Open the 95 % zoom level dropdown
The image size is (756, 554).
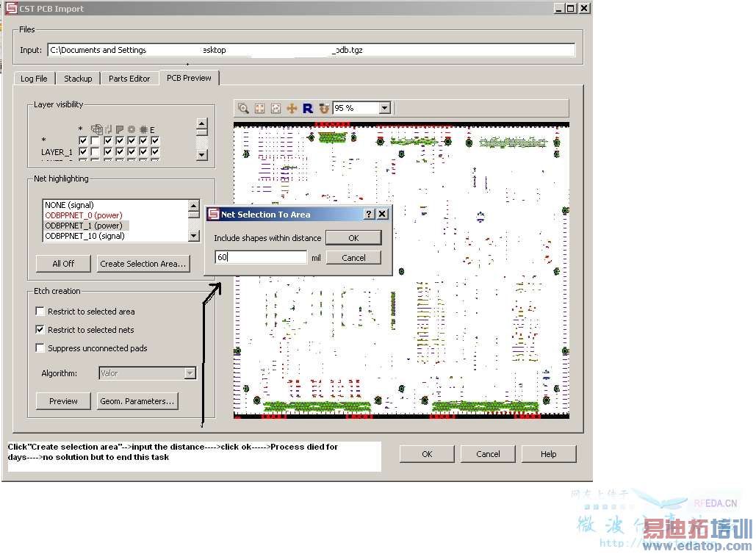[385, 109]
